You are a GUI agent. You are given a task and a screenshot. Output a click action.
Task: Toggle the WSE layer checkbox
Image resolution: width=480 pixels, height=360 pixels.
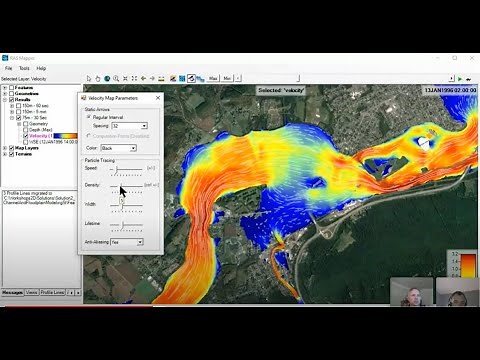click(26, 142)
